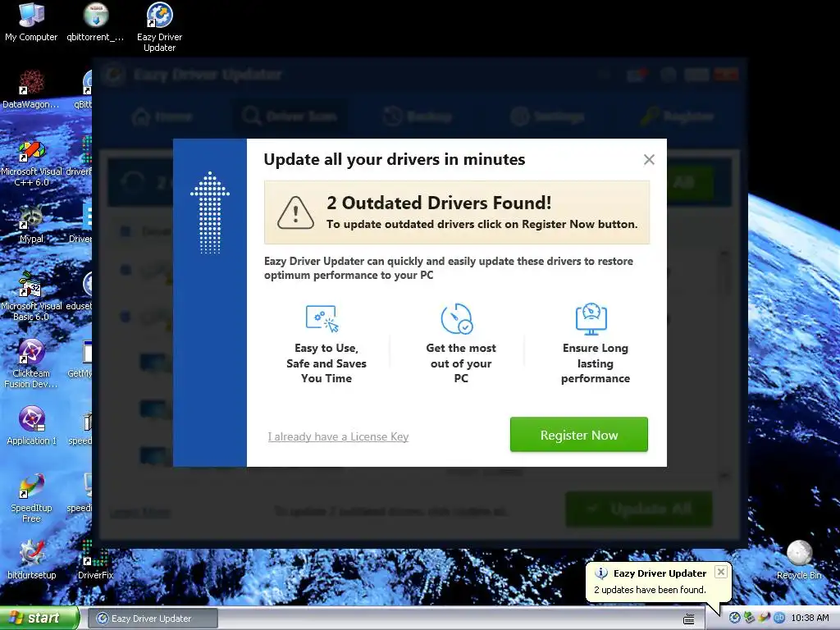This screenshot has width=840, height=630.
Task: Select the Microsoft Visual Basic 6.0 icon
Action: coord(31,296)
